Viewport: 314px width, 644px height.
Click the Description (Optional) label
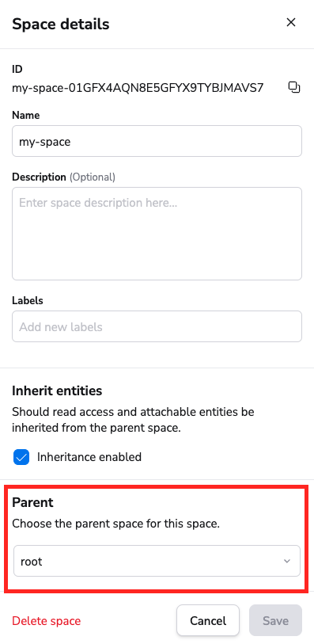pos(63,177)
